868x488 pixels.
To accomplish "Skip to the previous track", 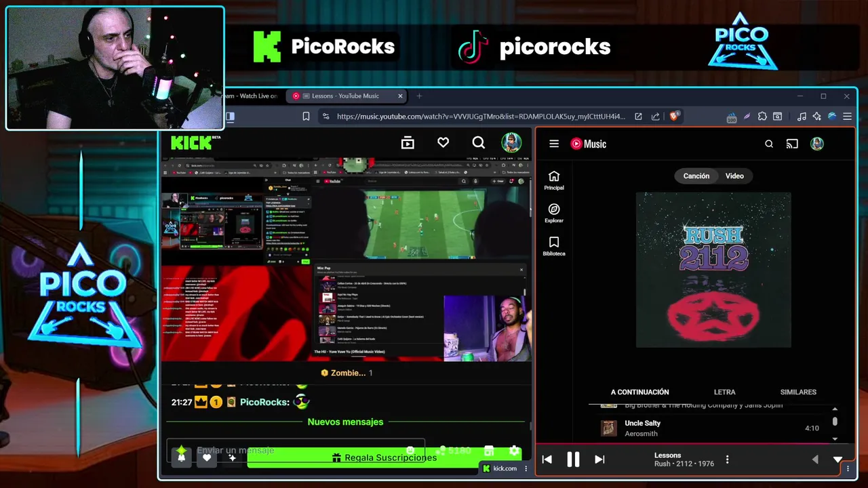I will pos(547,460).
